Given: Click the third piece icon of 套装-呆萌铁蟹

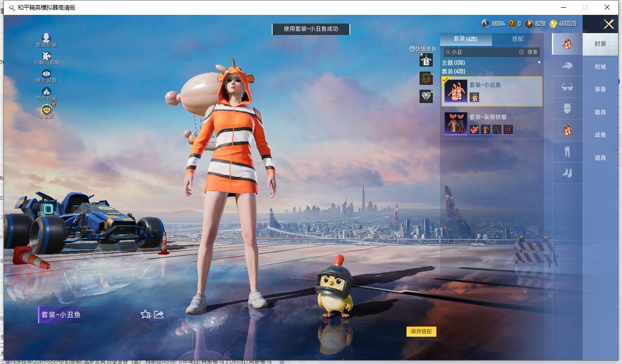Looking at the screenshot, I should point(497,129).
